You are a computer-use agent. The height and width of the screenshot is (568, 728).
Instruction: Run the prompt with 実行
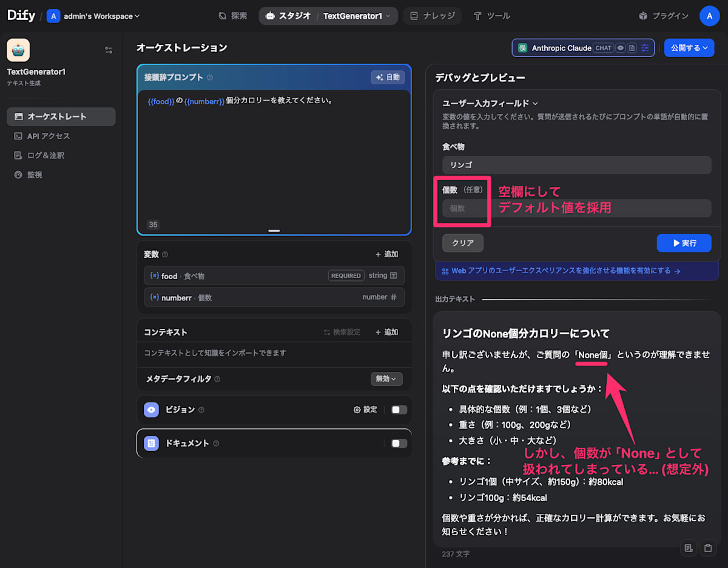pyautogui.click(x=684, y=243)
